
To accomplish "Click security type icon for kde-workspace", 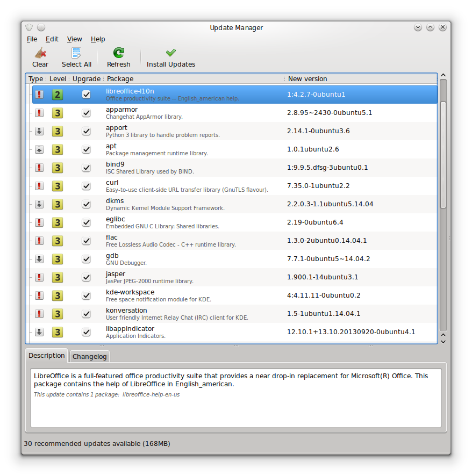I will 39,295.
